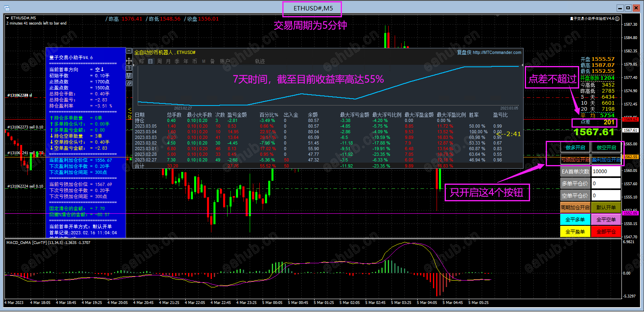
Task: Open the ETHUSD#,M5 chart dropdown triangle
Action: (7, 18)
